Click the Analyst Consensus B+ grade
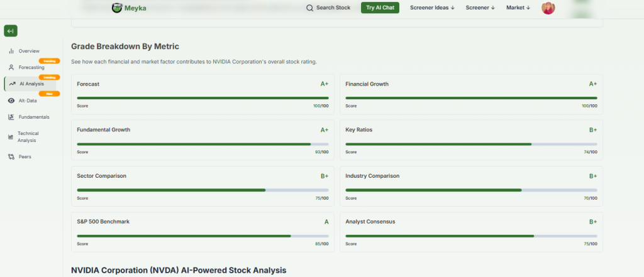Image resolution: width=644 pixels, height=277 pixels. 592,222
